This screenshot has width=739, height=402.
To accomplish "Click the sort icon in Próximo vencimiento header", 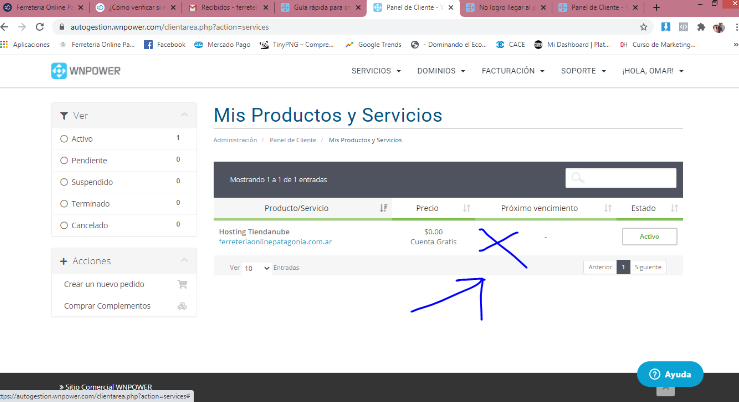I will (x=608, y=208).
